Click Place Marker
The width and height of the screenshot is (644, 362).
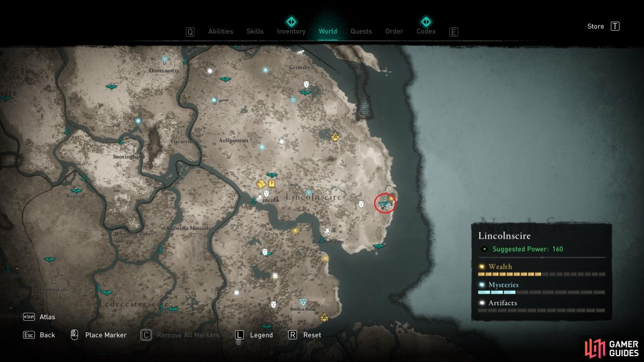pyautogui.click(x=106, y=335)
